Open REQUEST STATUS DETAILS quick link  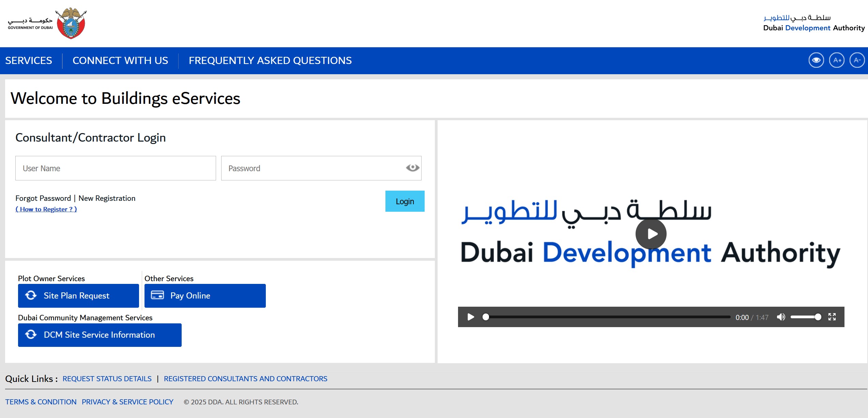107,379
